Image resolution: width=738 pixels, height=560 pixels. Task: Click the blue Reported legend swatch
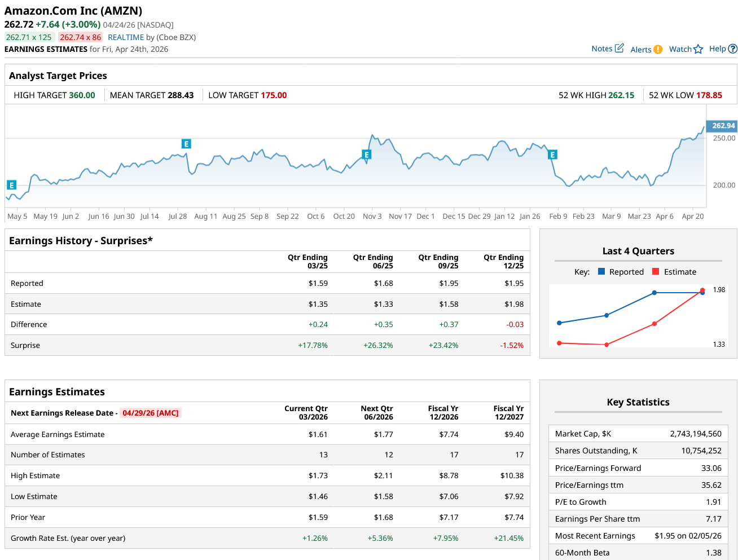pos(601,272)
